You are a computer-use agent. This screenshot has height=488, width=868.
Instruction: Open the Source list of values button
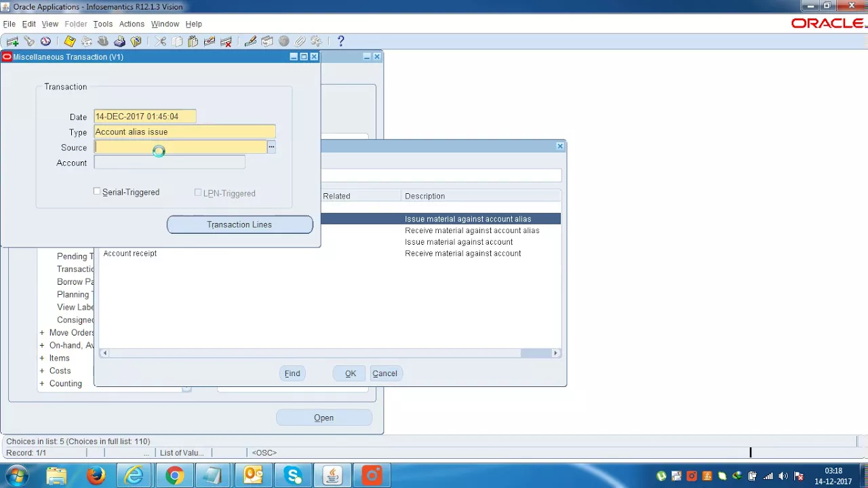click(x=271, y=147)
